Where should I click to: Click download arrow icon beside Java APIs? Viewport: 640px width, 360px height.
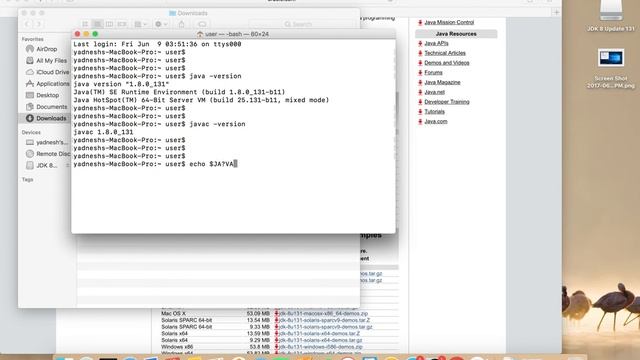click(x=420, y=43)
